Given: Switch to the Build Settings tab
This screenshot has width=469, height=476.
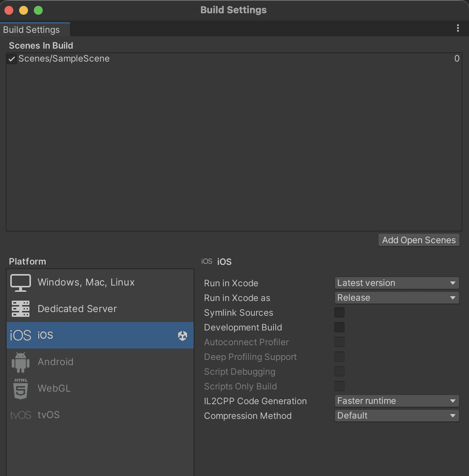Looking at the screenshot, I should tap(31, 29).
